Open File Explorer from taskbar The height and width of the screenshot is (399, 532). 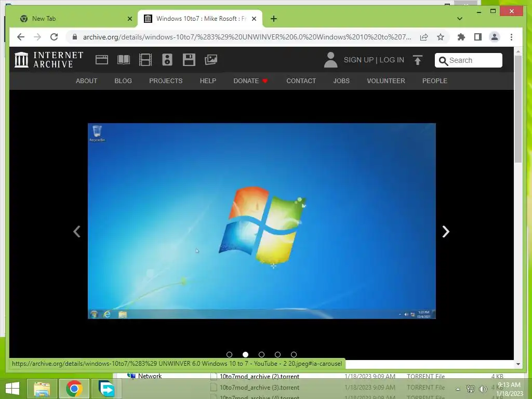coord(42,389)
